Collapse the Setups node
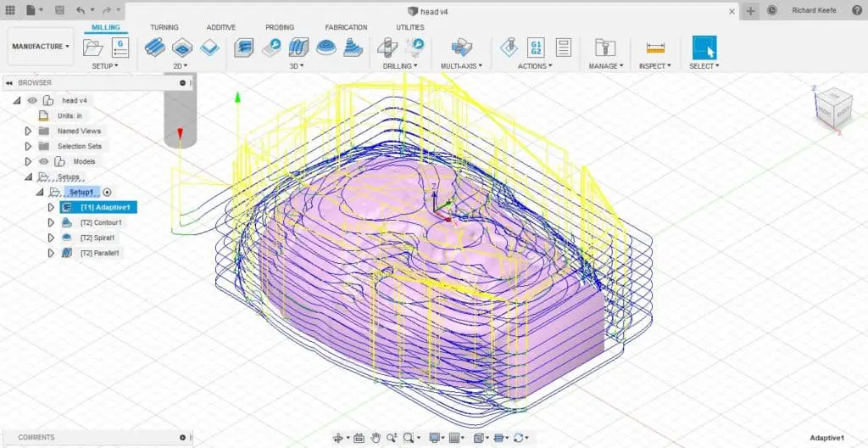Screen dimensions: 868x448 click(x=28, y=176)
